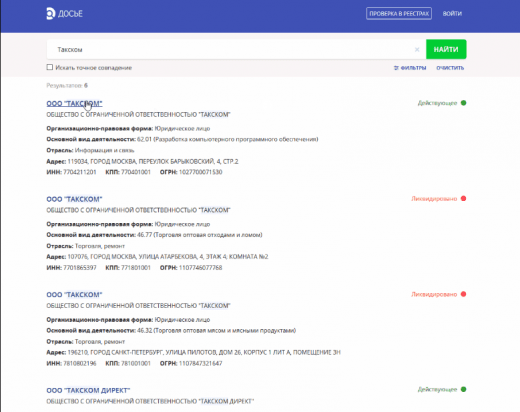
Task: Click green status dot of the Такском Директ result
Action: click(x=463, y=389)
